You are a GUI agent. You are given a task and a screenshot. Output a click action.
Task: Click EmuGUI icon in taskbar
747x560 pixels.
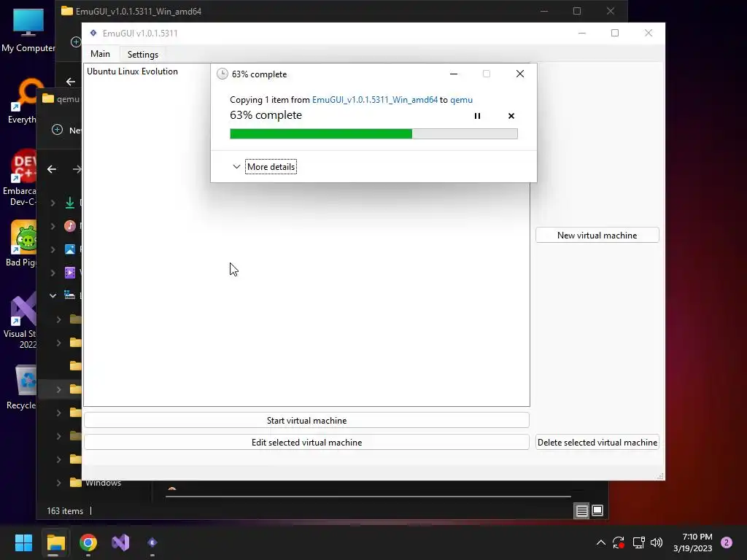pos(152,542)
